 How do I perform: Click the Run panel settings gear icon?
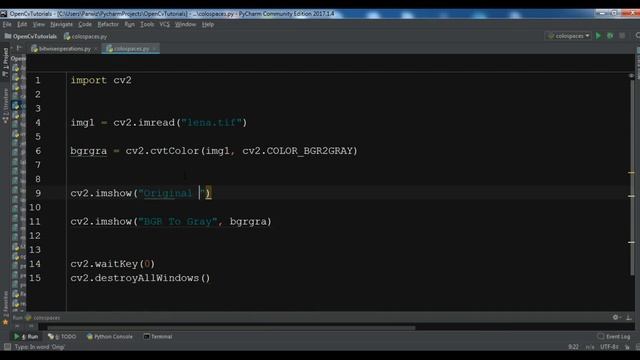point(616,317)
